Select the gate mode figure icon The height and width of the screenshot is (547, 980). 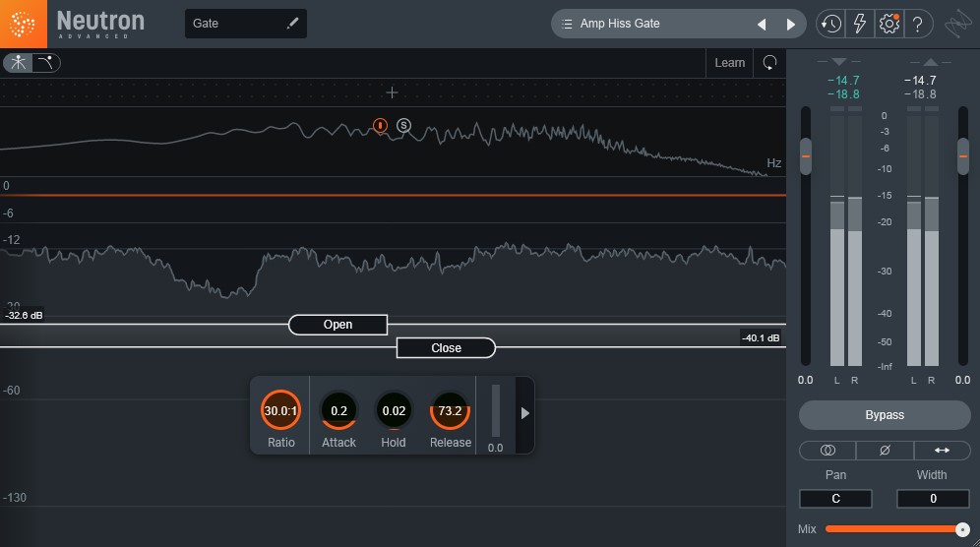18,63
